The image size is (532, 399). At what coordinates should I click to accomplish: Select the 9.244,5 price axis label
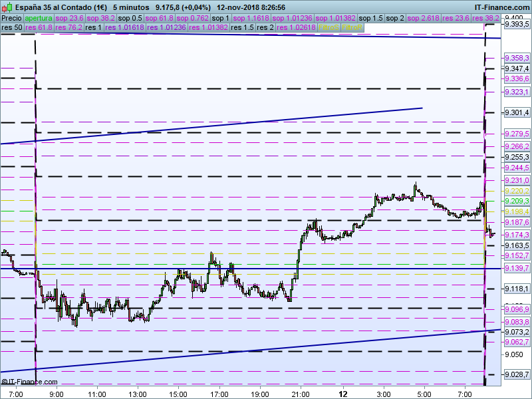pyautogui.click(x=517, y=168)
